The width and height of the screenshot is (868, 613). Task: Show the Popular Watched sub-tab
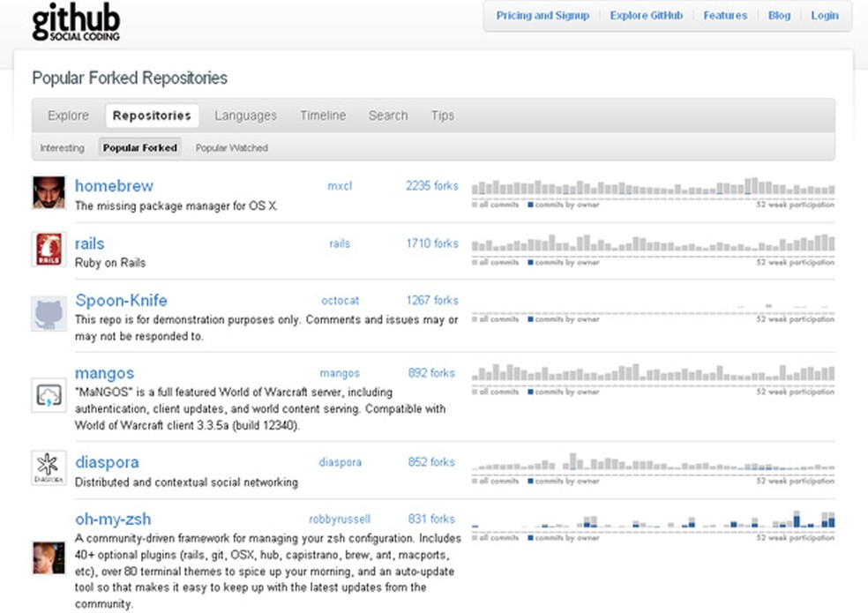click(x=231, y=148)
